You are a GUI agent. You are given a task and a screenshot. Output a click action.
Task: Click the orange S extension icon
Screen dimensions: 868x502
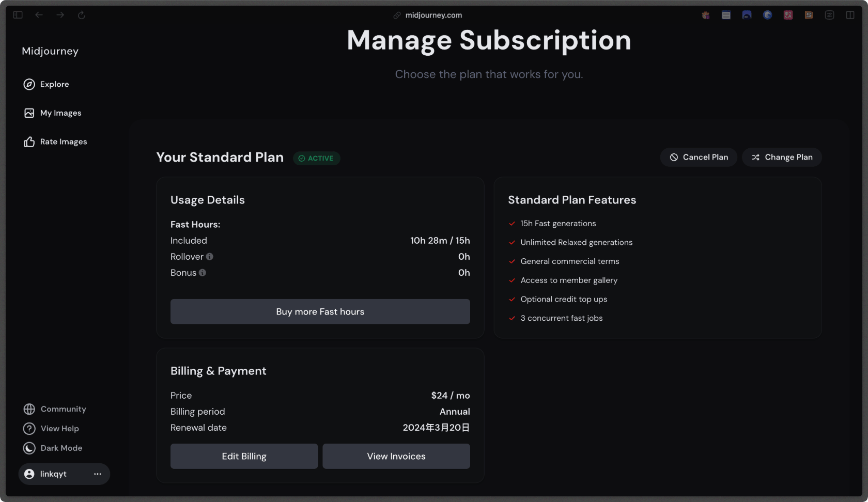point(809,15)
